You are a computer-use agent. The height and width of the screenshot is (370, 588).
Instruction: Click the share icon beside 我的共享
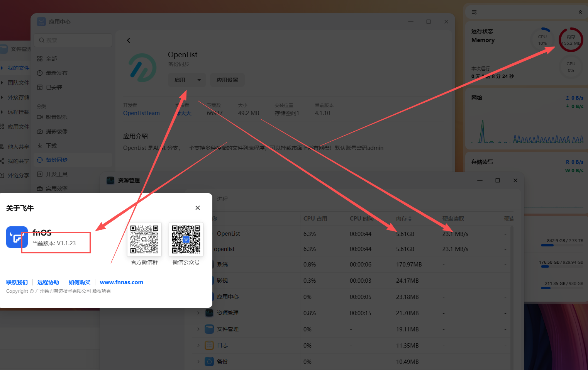(2, 161)
